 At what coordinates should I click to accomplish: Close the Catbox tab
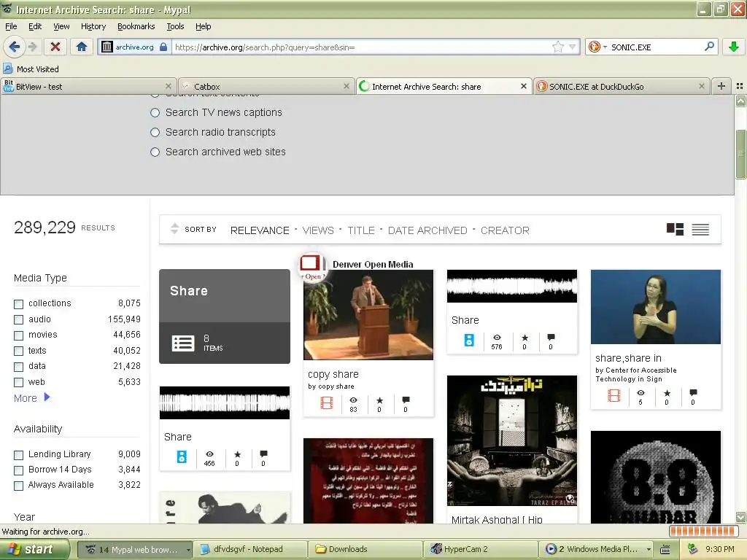click(347, 86)
